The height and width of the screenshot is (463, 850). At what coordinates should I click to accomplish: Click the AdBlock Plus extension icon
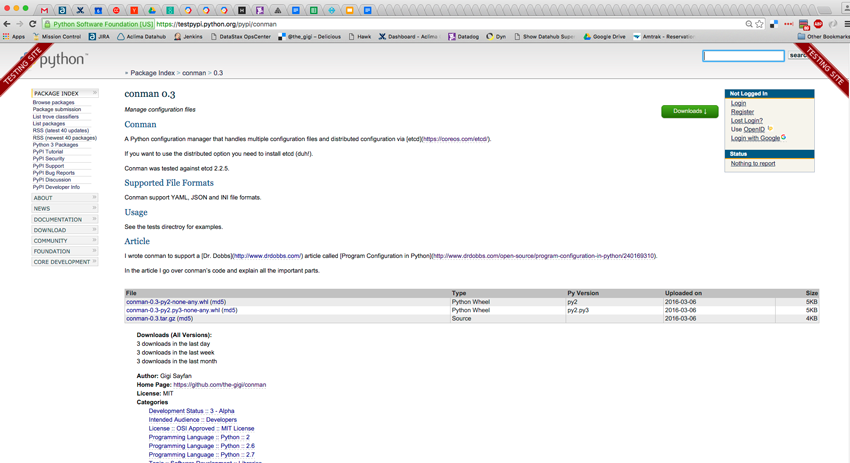pyautogui.click(x=818, y=24)
